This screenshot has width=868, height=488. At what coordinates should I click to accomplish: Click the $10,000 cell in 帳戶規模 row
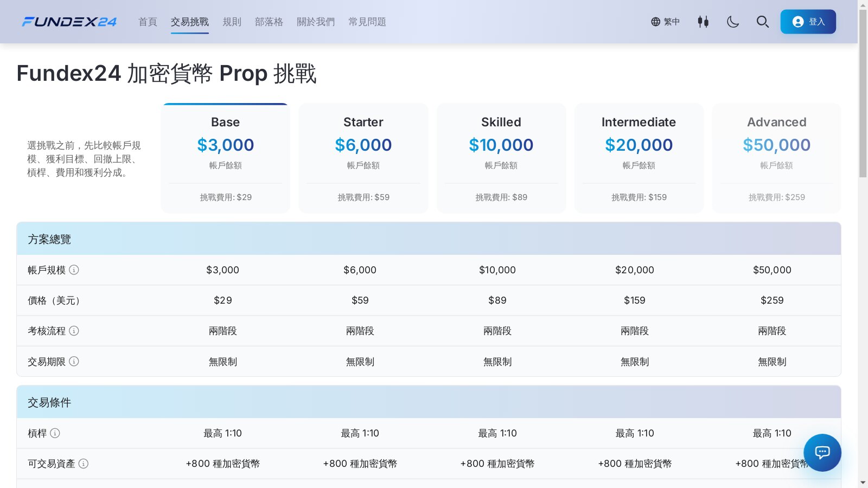click(497, 270)
